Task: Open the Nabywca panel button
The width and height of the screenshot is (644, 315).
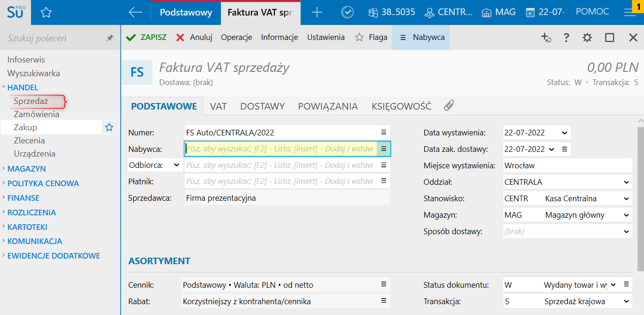Action: pyautogui.click(x=421, y=37)
